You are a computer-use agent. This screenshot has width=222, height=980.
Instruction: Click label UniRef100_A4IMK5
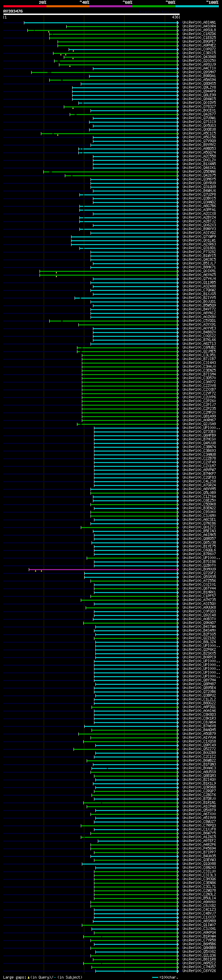(x=199, y=535)
